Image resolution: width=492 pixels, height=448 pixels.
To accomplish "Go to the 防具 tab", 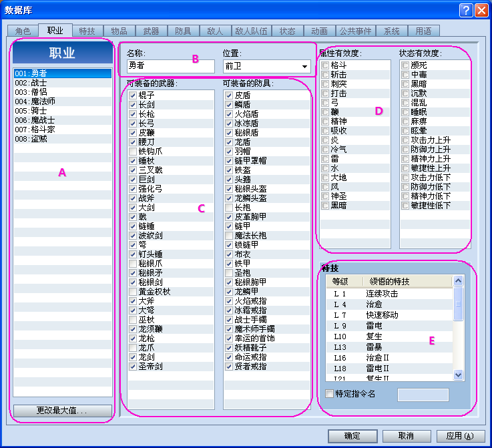I will click(x=183, y=31).
